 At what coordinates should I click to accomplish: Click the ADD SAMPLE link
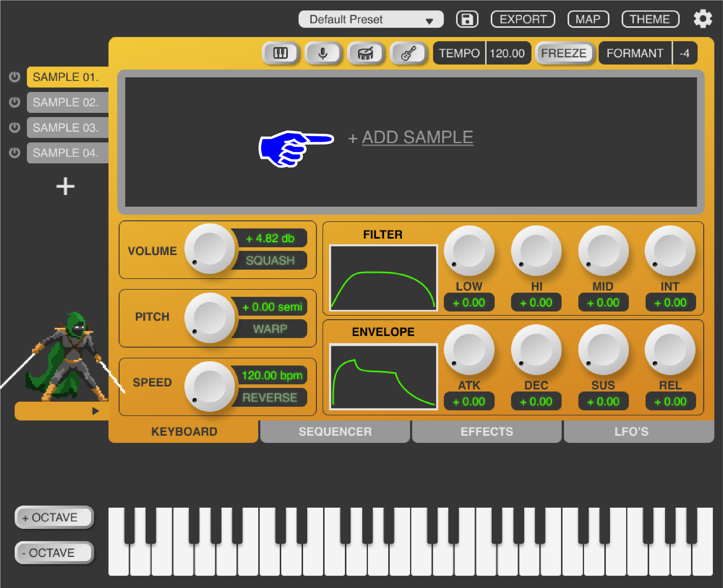[x=417, y=137]
